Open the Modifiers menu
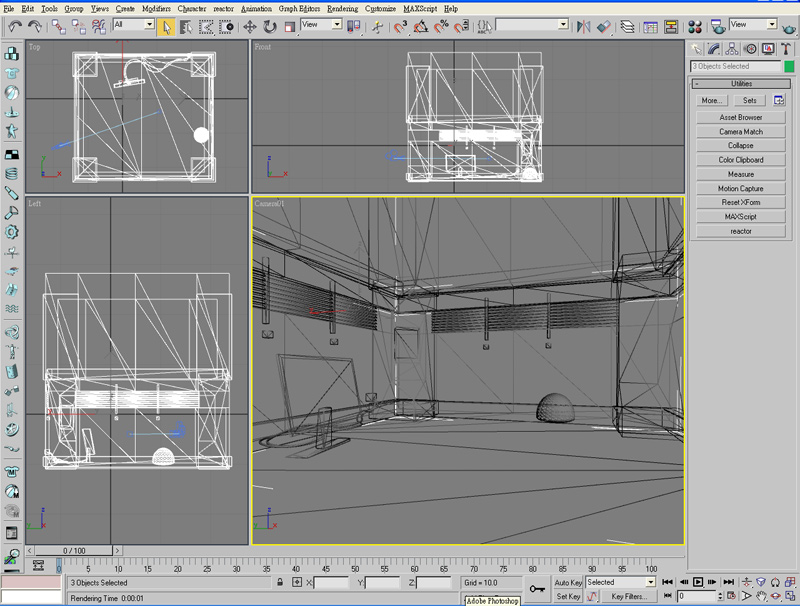 [156, 9]
